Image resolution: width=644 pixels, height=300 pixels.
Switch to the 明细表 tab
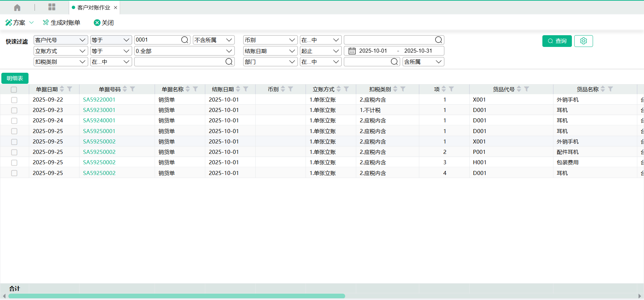(15, 78)
